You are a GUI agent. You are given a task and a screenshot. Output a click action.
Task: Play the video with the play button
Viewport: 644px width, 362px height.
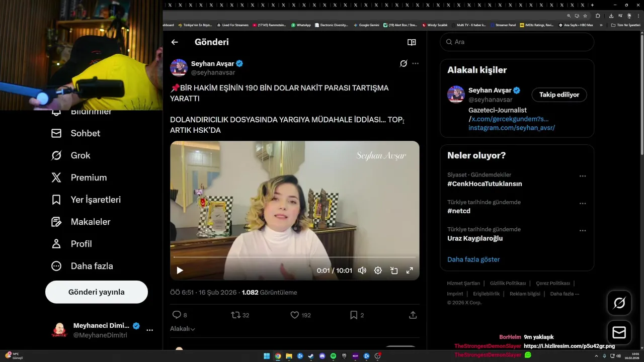coord(180,270)
